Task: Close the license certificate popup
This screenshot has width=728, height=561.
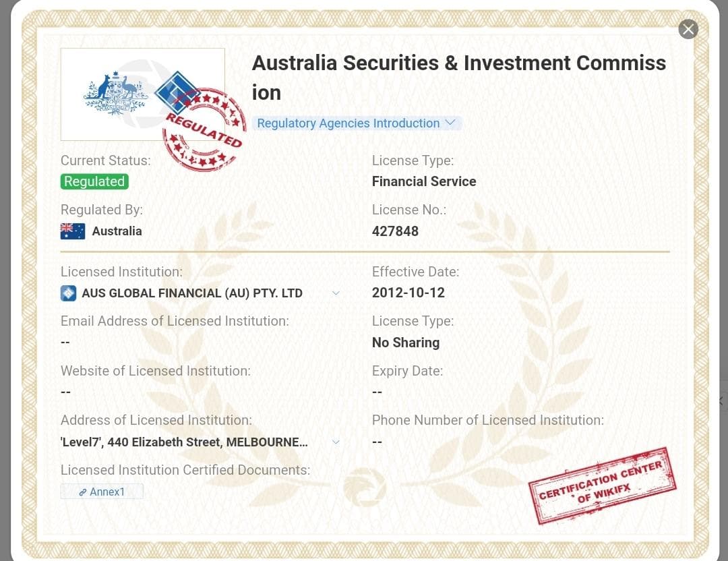Action: click(x=688, y=29)
